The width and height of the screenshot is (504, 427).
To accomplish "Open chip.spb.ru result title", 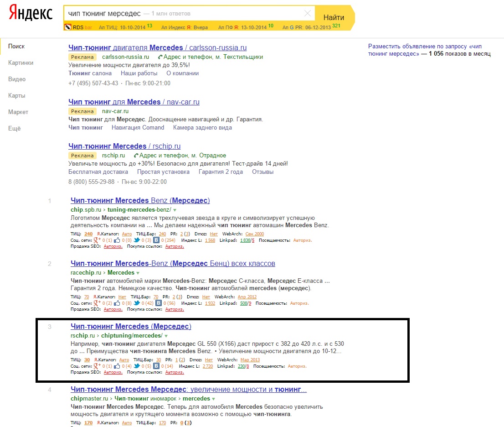I will (x=140, y=200).
